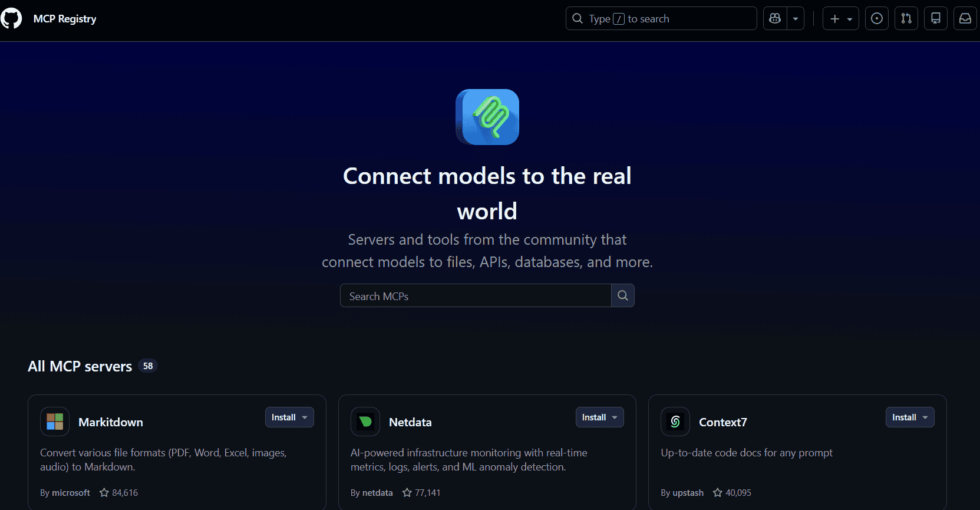Expand the Copilot dropdown arrow
Image resolution: width=980 pixels, height=510 pixels.
coord(796,19)
